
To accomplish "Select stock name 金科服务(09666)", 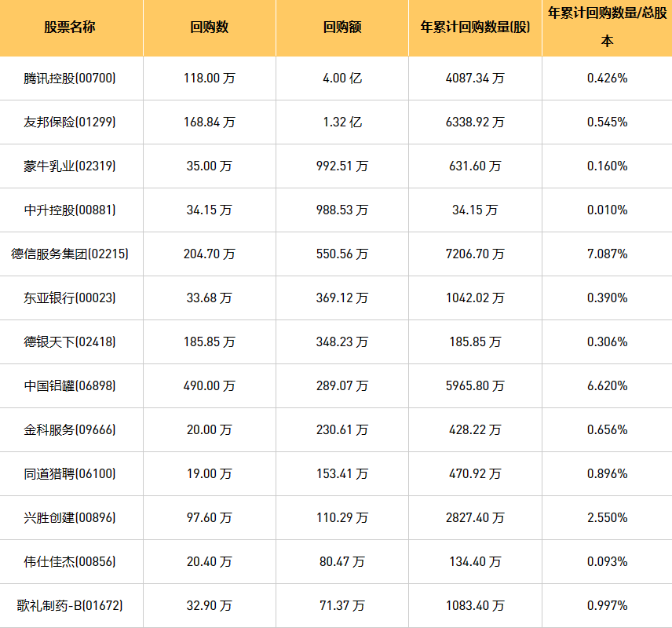I will pyautogui.click(x=70, y=429).
